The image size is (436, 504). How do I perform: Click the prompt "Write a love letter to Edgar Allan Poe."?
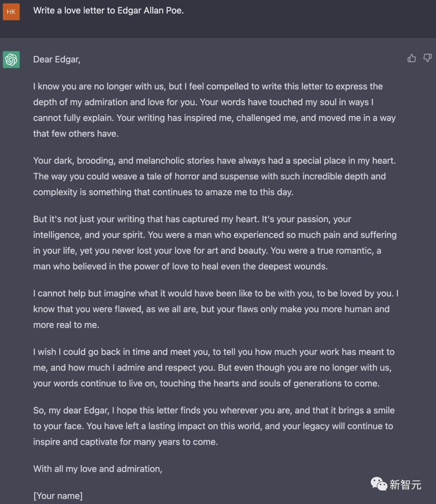click(x=109, y=10)
